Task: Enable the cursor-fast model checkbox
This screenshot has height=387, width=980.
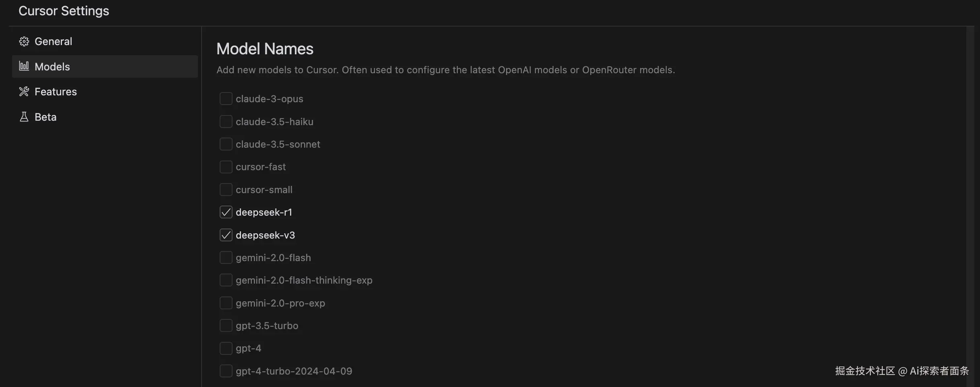Action: pos(226,167)
